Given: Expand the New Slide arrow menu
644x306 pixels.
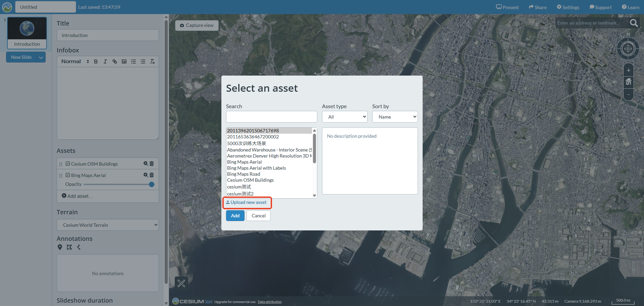Looking at the screenshot, I should 41,57.
